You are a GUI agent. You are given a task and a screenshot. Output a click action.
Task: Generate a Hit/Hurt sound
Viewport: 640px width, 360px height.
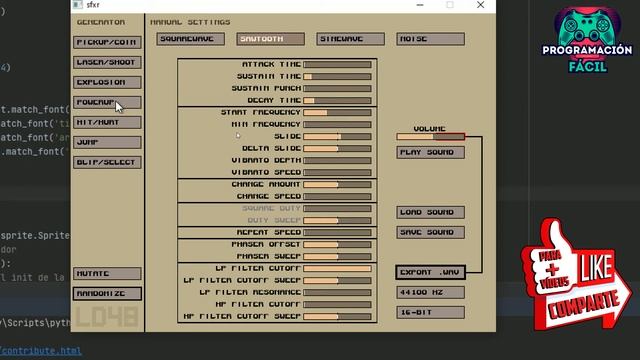coord(107,122)
